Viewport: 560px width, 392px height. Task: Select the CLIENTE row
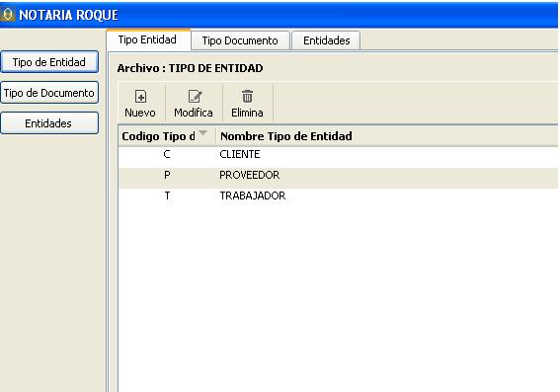click(x=338, y=155)
